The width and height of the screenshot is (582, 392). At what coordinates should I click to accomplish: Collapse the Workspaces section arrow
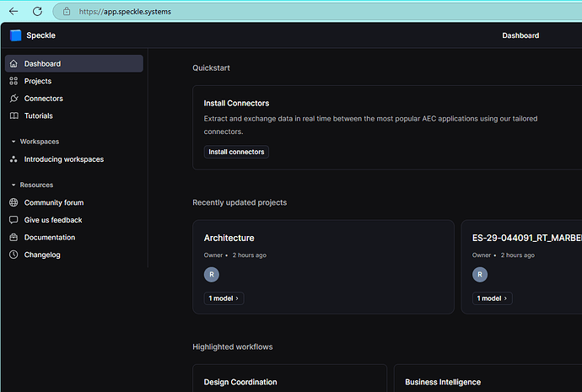13,142
